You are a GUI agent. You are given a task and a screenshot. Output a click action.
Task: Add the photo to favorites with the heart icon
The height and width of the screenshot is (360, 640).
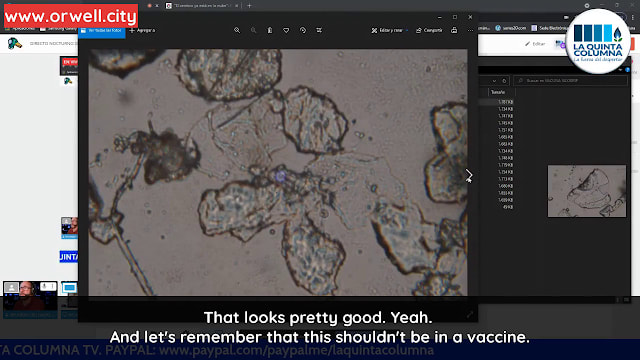286,30
